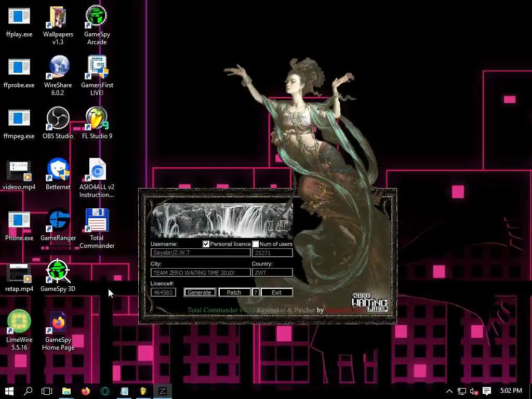
Task: Launch WireShare 6.0.2 shortcut
Action: 58,76
